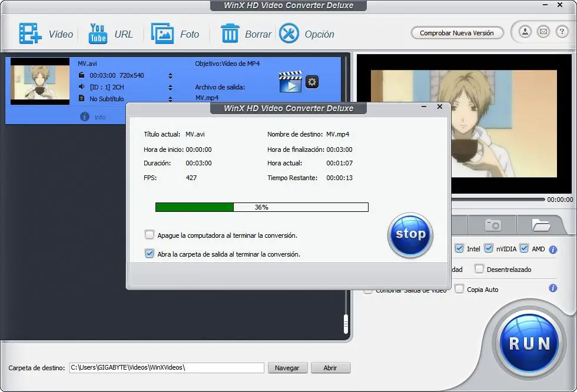The height and width of the screenshot is (392, 577).
Task: Toggle the AMD hardware acceleration checkbox
Action: pos(524,248)
